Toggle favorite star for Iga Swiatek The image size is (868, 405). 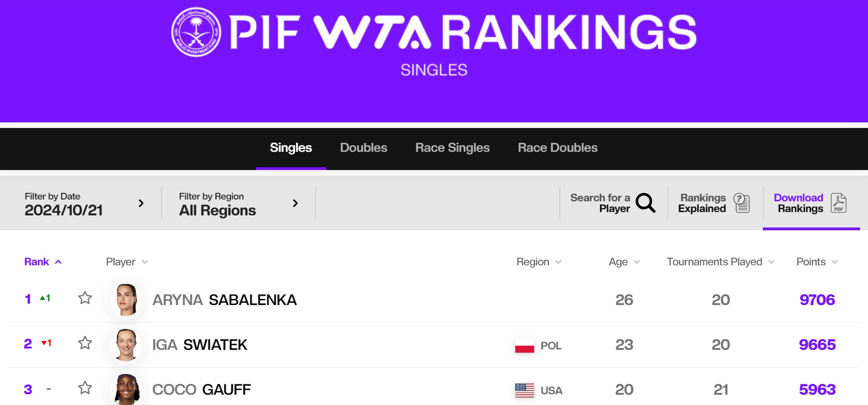[85, 343]
